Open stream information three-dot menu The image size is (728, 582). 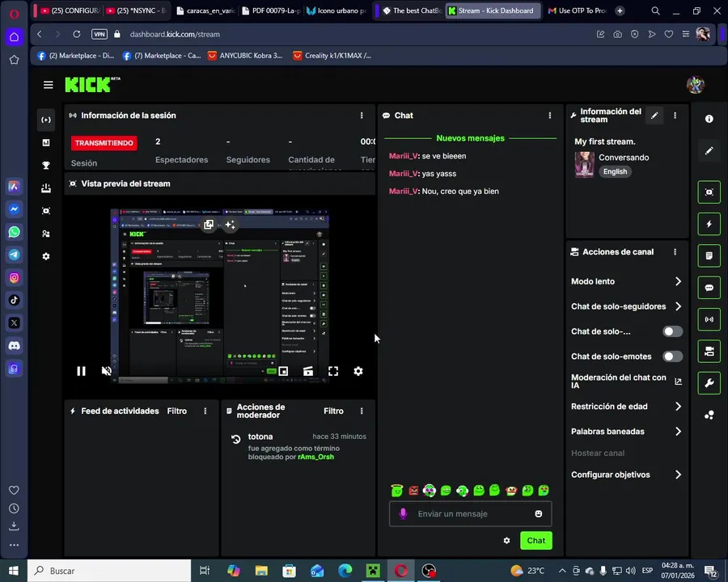pos(675,116)
